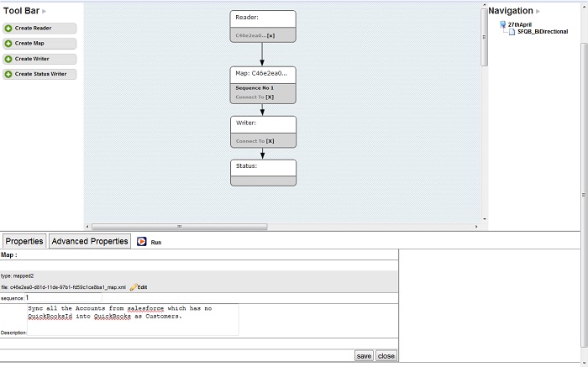This screenshot has height=367, width=588.
Task: Click into the sequence number field
Action: coord(63,297)
